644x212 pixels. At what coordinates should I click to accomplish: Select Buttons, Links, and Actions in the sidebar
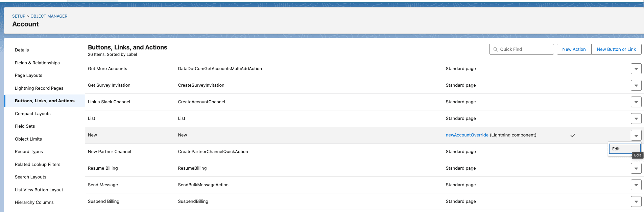[45, 101]
